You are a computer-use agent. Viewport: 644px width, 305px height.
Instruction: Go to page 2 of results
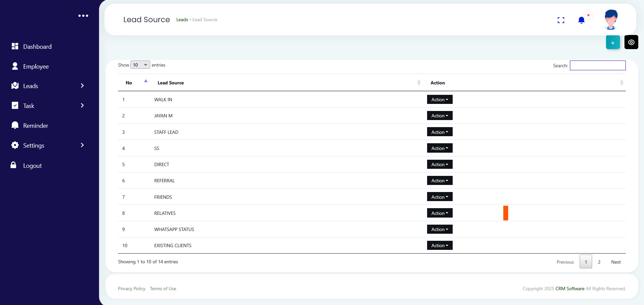(599, 262)
